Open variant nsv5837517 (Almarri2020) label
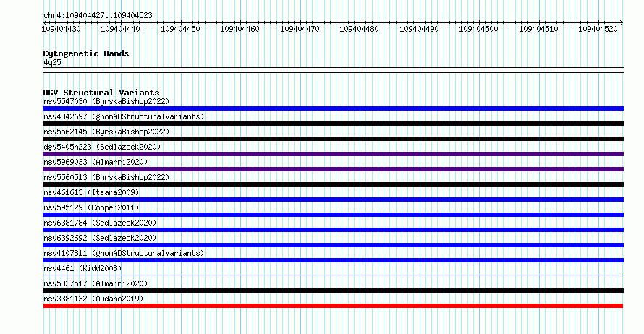The height and width of the screenshot is (334, 644). click(96, 283)
